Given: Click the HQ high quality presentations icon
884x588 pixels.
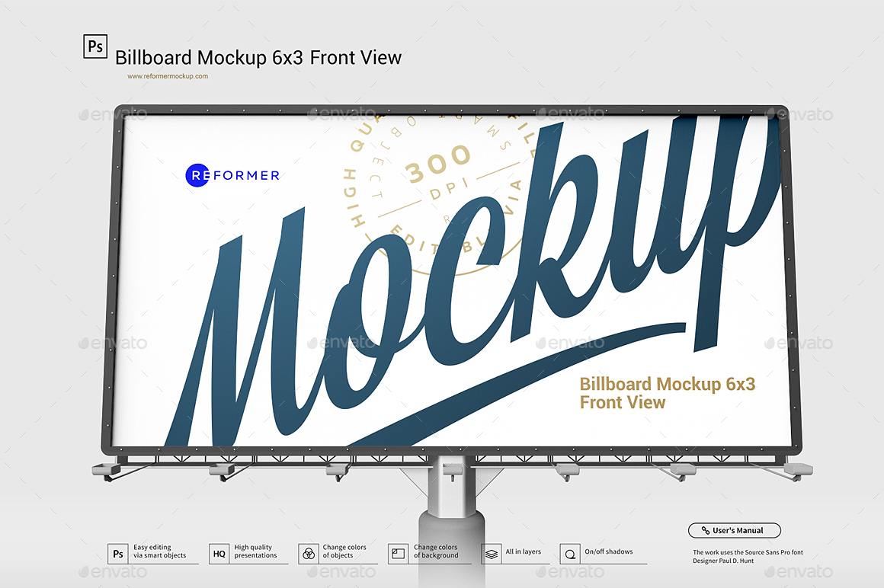Looking at the screenshot, I should pyautogui.click(x=219, y=553).
